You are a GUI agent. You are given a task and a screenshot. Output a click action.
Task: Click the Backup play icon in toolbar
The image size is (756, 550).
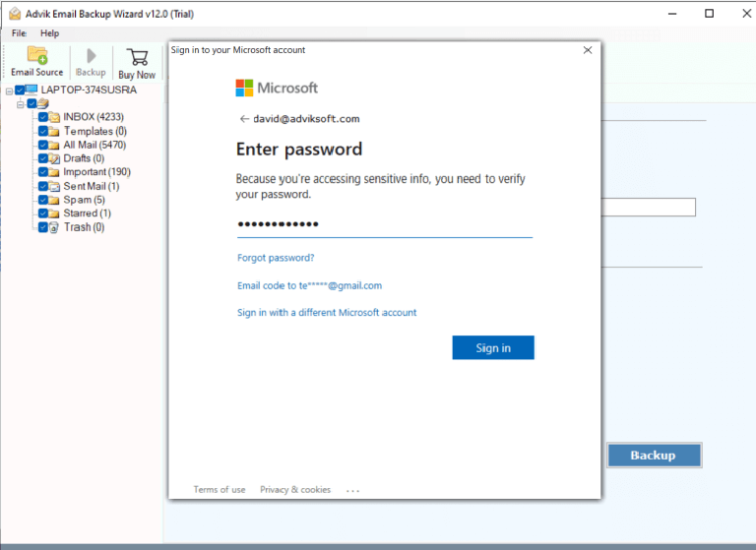pyautogui.click(x=91, y=56)
